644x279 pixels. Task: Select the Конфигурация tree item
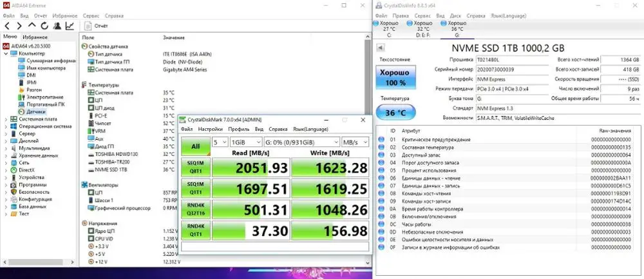pos(31,199)
